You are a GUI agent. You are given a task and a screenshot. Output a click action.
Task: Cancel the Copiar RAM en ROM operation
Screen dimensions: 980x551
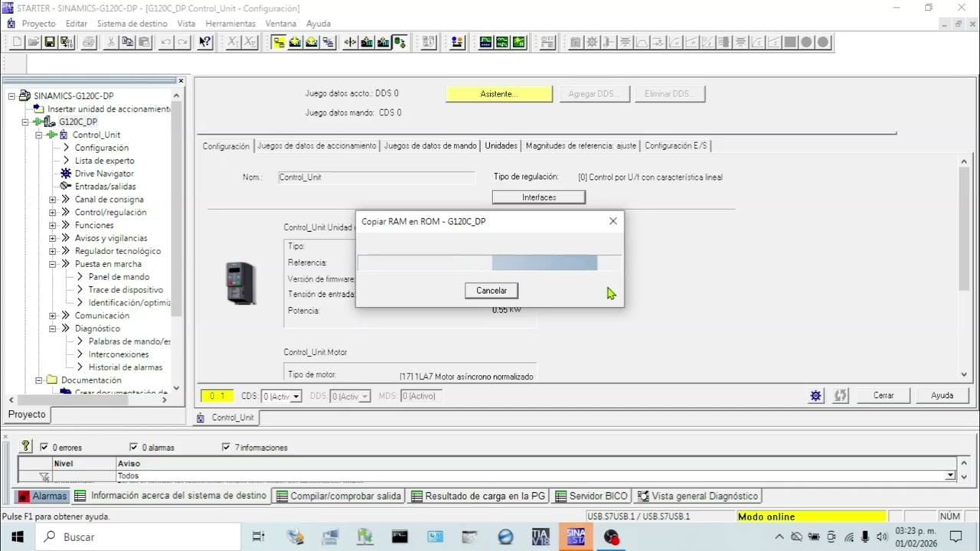[492, 291]
